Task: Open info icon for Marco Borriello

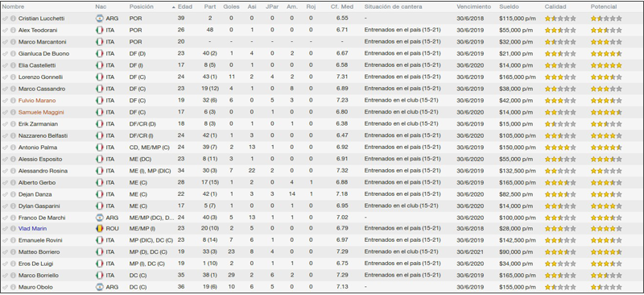Action: pos(13,276)
